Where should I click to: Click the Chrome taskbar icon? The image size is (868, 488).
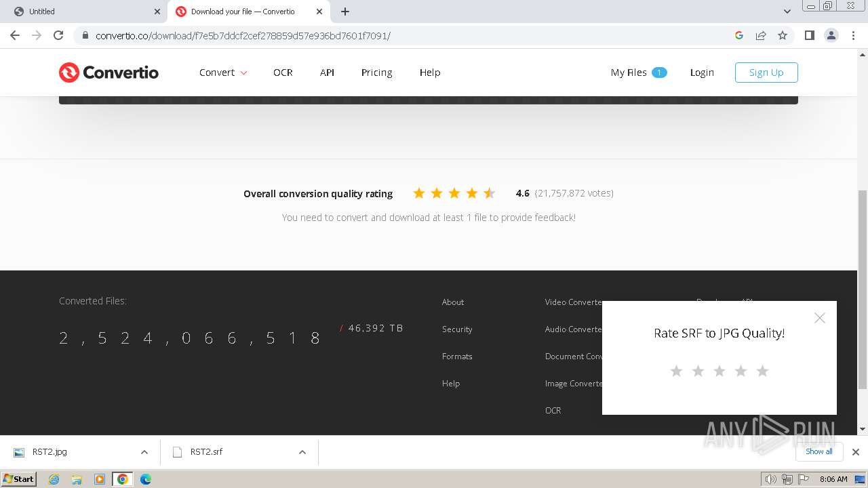pos(123,479)
